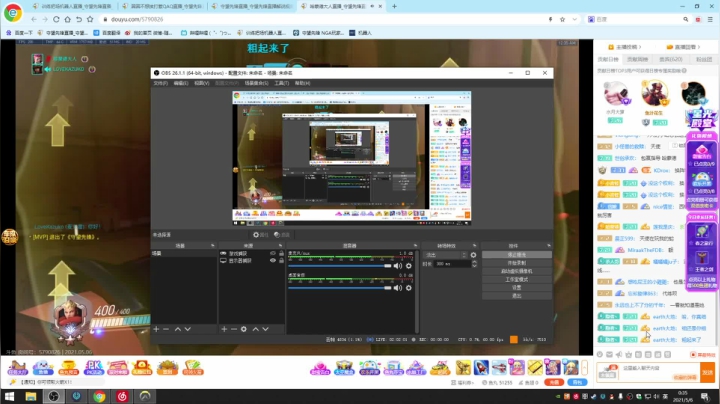720x404 pixels.
Task: Open the OBS Studio taskbar icon
Action: click(x=54, y=396)
